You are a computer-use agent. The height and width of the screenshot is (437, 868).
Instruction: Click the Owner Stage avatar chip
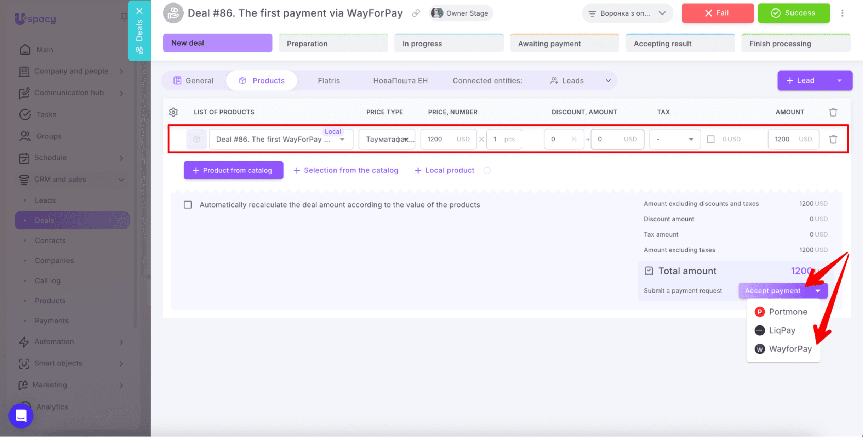(x=461, y=13)
